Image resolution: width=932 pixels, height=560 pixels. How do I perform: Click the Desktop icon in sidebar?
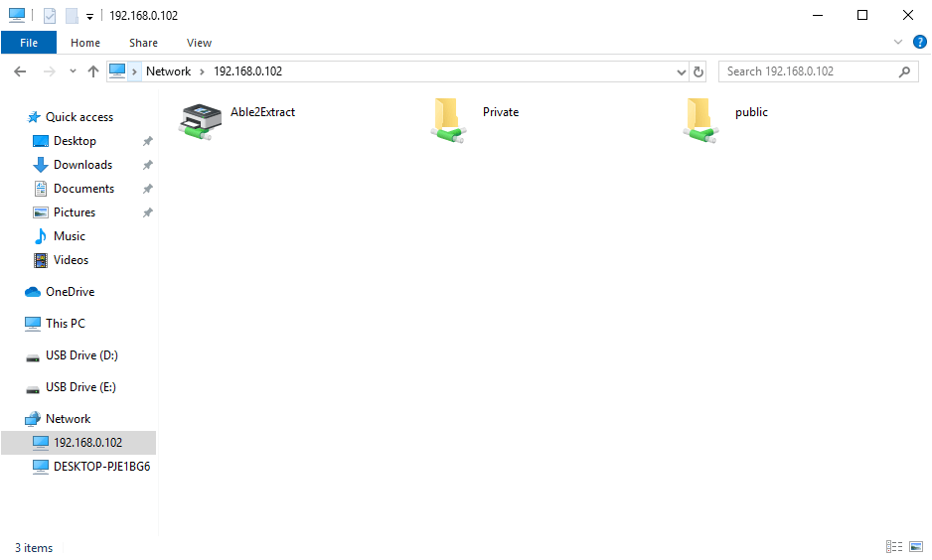(x=41, y=141)
